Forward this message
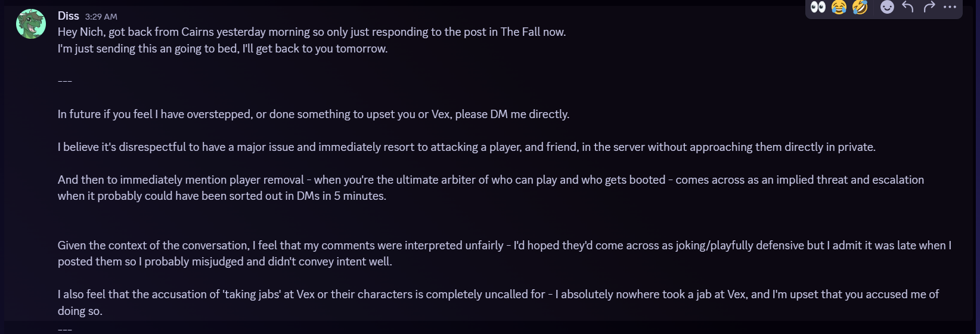This screenshot has width=980, height=334. [929, 7]
